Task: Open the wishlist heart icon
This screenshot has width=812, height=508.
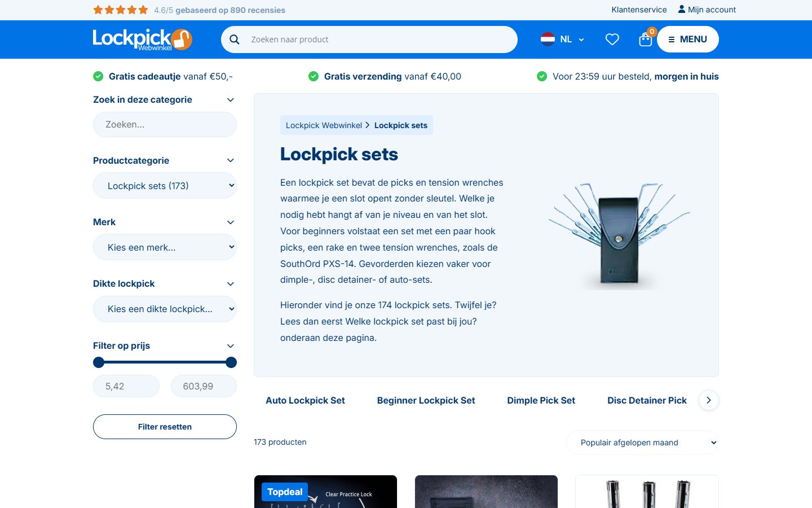Action: click(x=612, y=40)
